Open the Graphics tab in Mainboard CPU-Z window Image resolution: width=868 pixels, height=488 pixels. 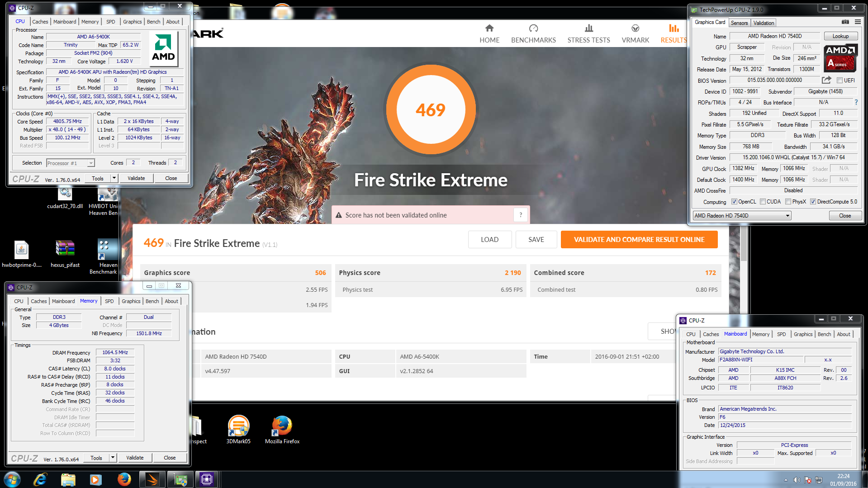(x=803, y=334)
